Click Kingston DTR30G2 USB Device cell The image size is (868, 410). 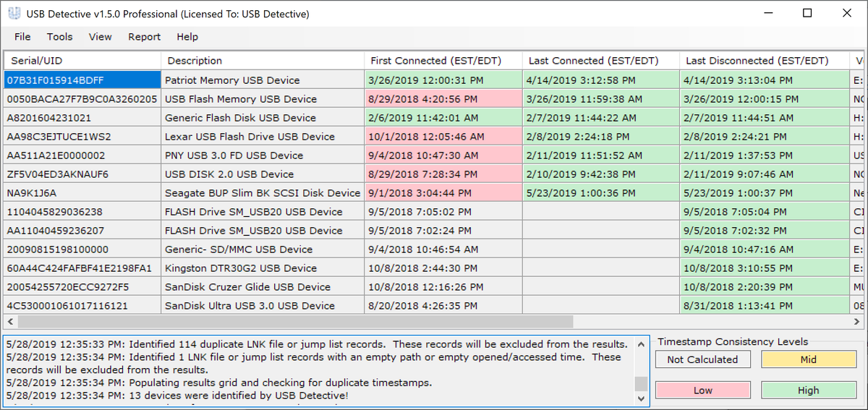click(x=263, y=268)
